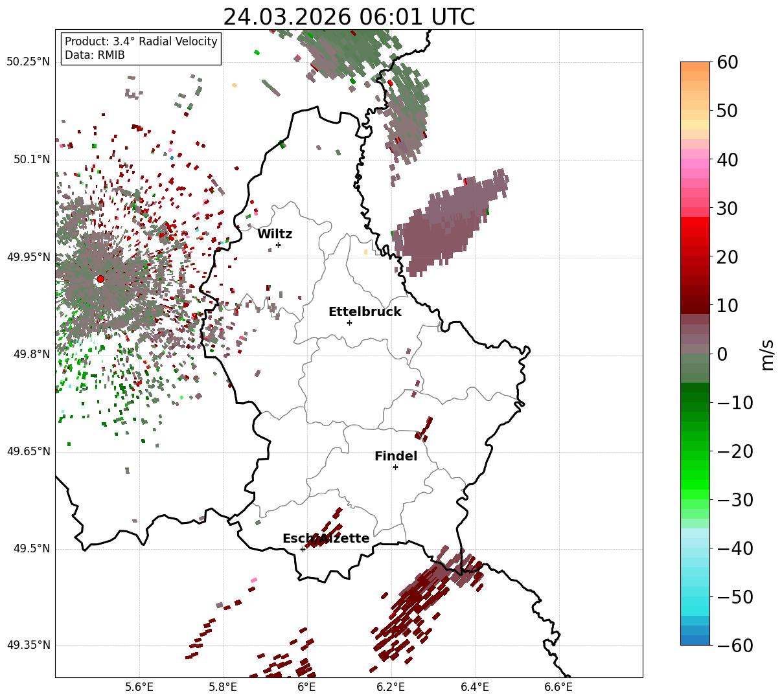This screenshot has width=782, height=700.
Task: Click the Product: 3.4° Radial Velocity text
Action: click(141, 41)
